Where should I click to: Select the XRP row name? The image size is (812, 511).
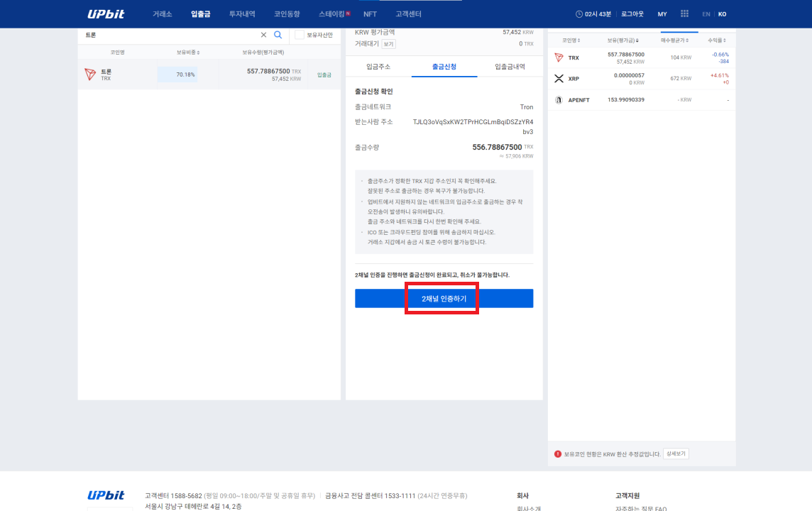[x=574, y=79]
